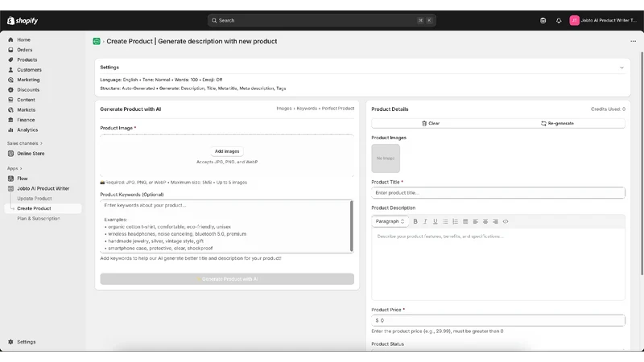Click the Shopify search bar
The width and height of the screenshot is (644, 362).
point(321,21)
